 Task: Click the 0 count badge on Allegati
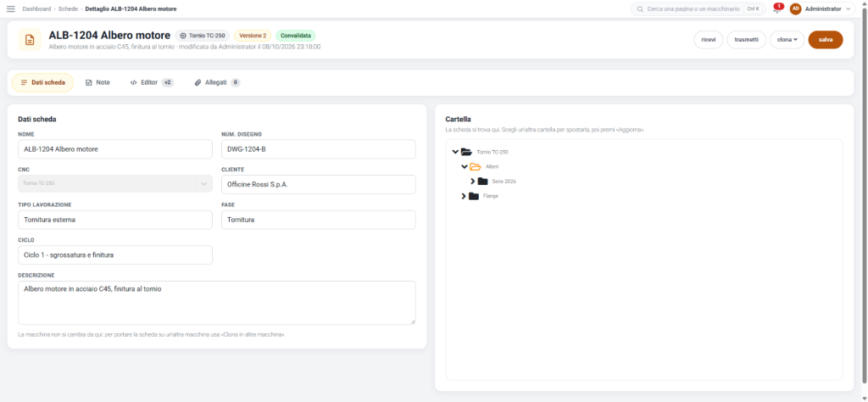(x=236, y=82)
